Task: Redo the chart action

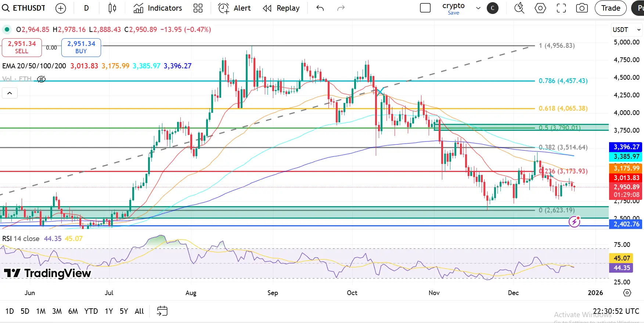Action: tap(341, 8)
